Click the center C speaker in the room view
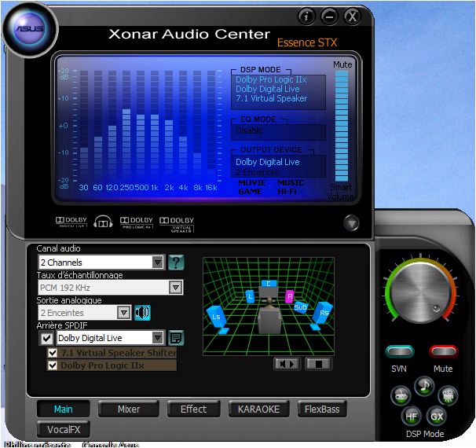The height and width of the screenshot is (448, 476). point(269,284)
